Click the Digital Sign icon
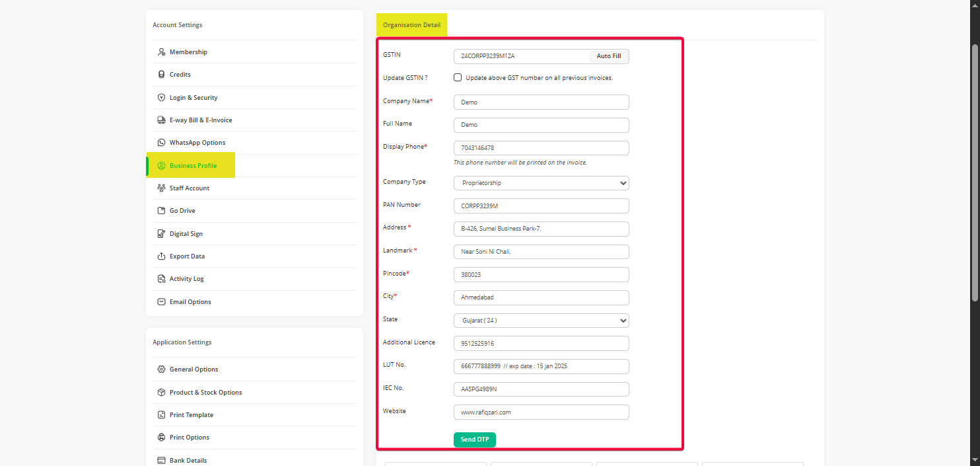The image size is (980, 466). tap(161, 234)
